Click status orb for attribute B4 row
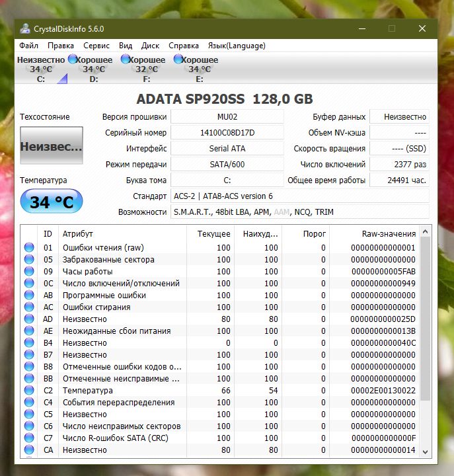Screen dimensions: 454x476 [x=29, y=342]
